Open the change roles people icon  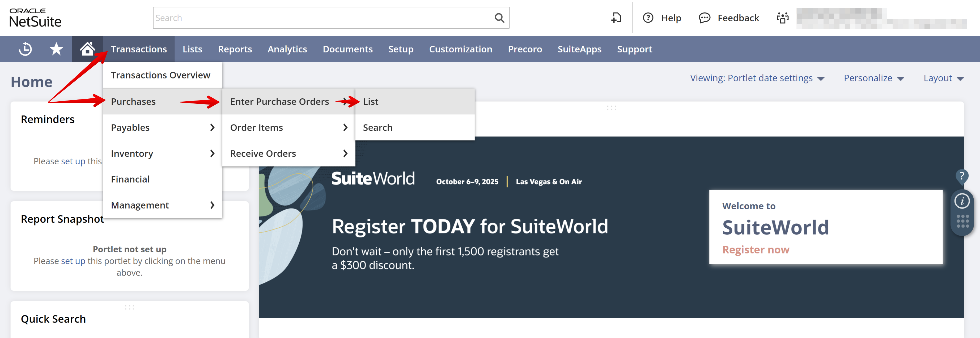pyautogui.click(x=783, y=18)
